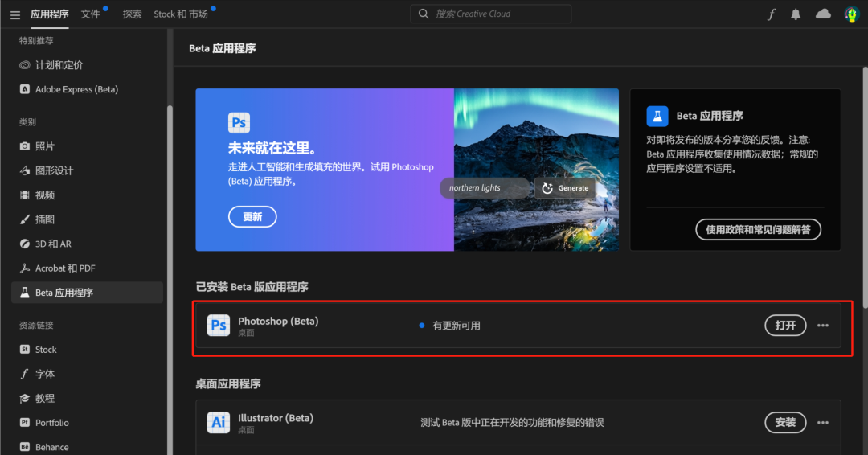Switch to the 探索 tab
868x455 pixels.
[x=133, y=14]
